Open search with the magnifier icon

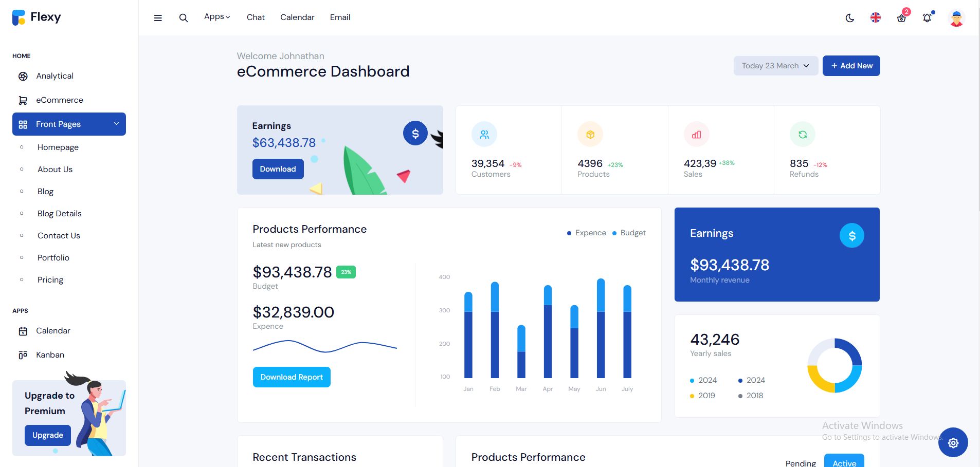184,18
